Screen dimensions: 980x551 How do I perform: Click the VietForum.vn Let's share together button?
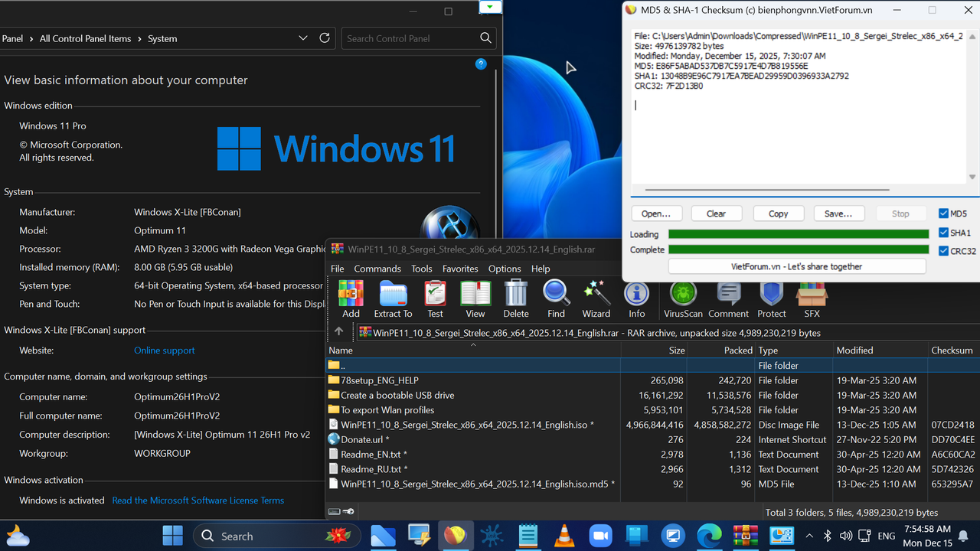[797, 266]
